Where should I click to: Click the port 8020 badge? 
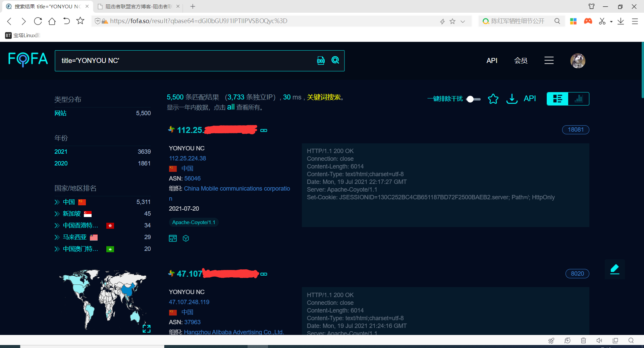[577, 274]
